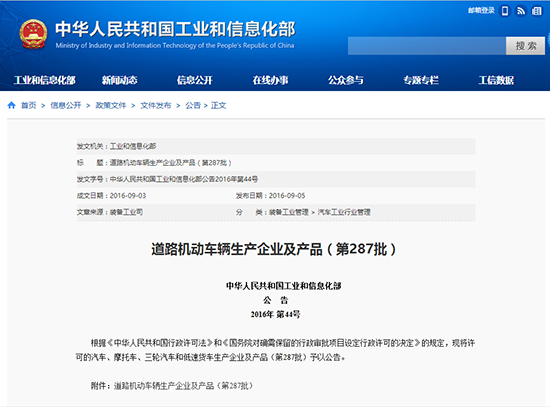Go to 文件发布 in the breadcrumb
This screenshot has height=407, width=550.
[x=156, y=105]
